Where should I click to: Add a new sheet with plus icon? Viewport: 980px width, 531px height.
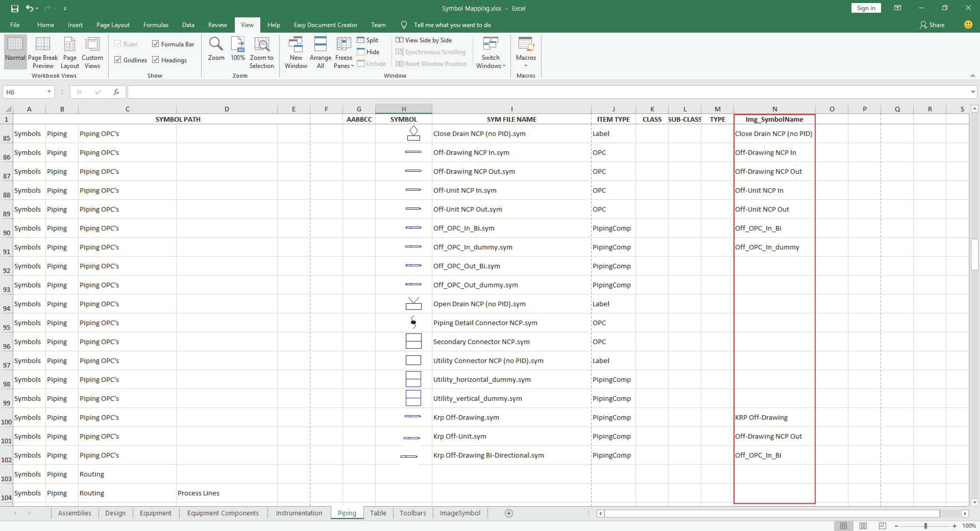coord(509,513)
